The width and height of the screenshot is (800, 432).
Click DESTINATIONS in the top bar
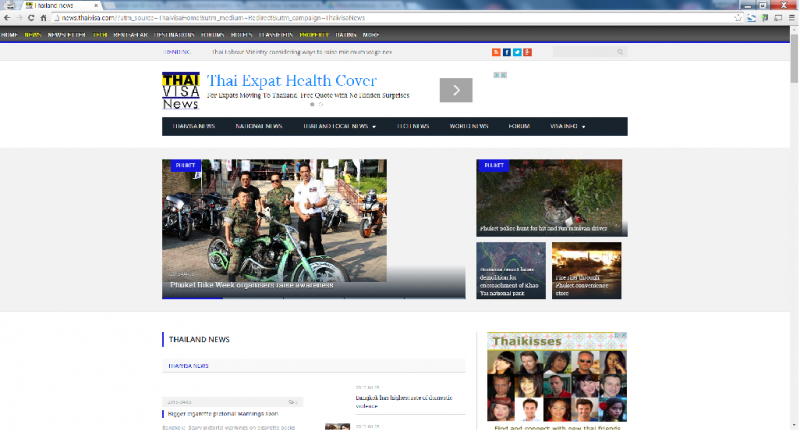pos(174,35)
